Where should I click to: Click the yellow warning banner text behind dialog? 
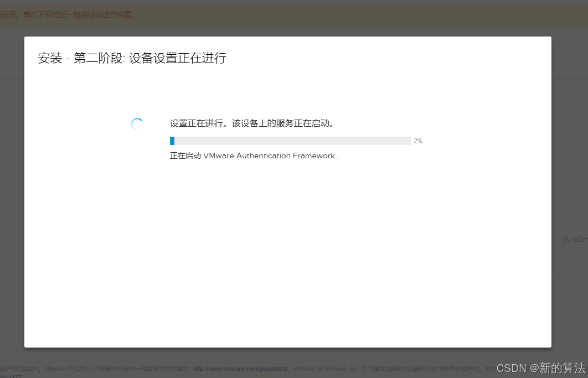(x=68, y=15)
